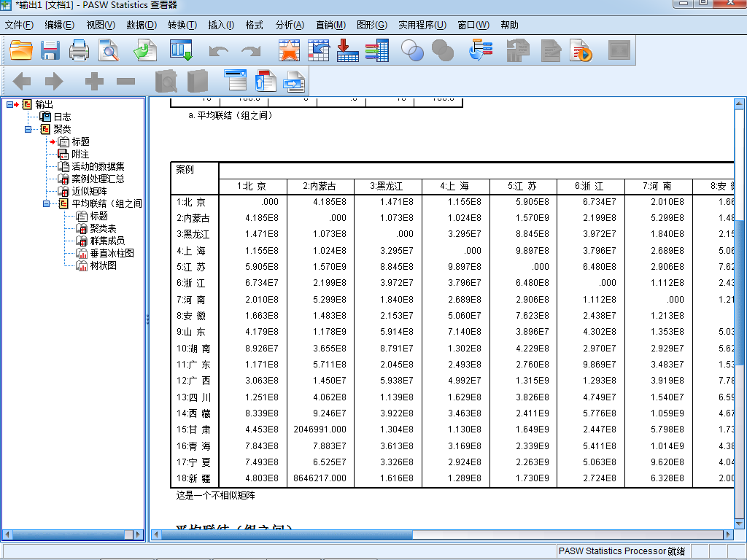Select 树状图 outline item
Screen dimensions: 747x560
coord(103,265)
